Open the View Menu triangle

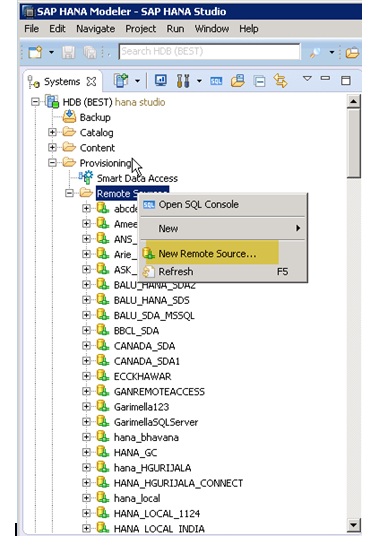[307, 78]
